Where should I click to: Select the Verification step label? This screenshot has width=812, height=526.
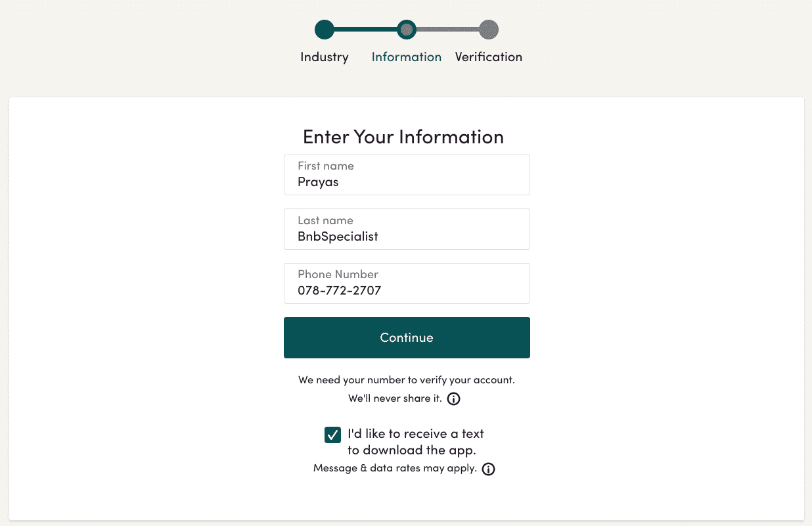click(488, 57)
